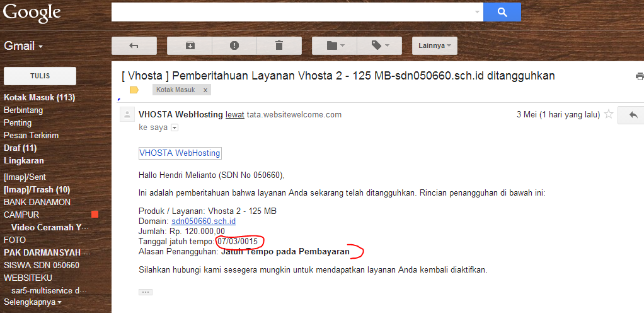Remove the Kotak Masuk label with x
Viewport: 644px width, 313px height.
(205, 90)
